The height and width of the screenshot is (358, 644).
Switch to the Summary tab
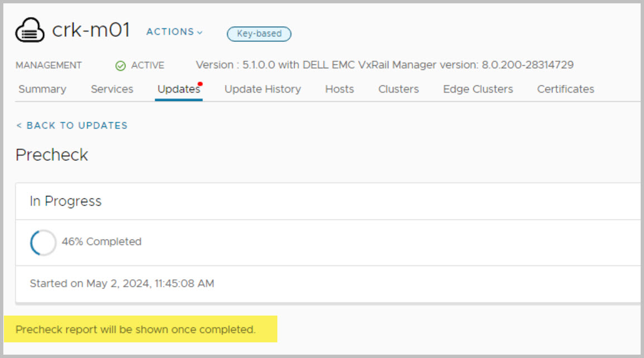(x=42, y=89)
